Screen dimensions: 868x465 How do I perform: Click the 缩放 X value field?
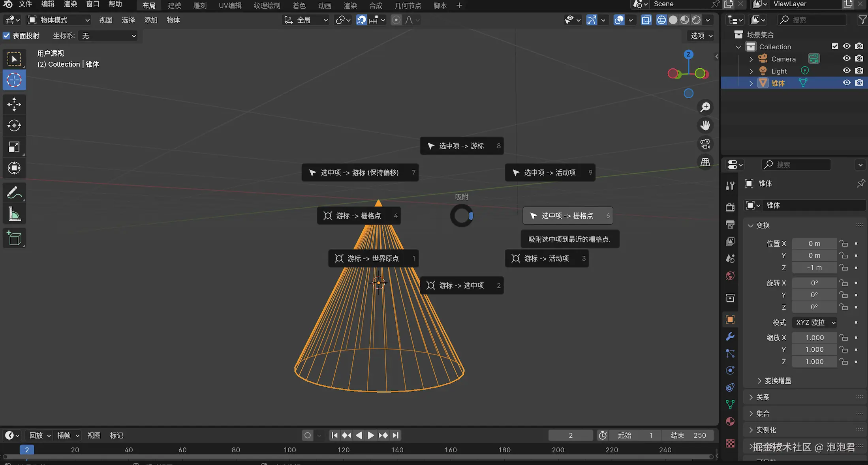point(814,337)
